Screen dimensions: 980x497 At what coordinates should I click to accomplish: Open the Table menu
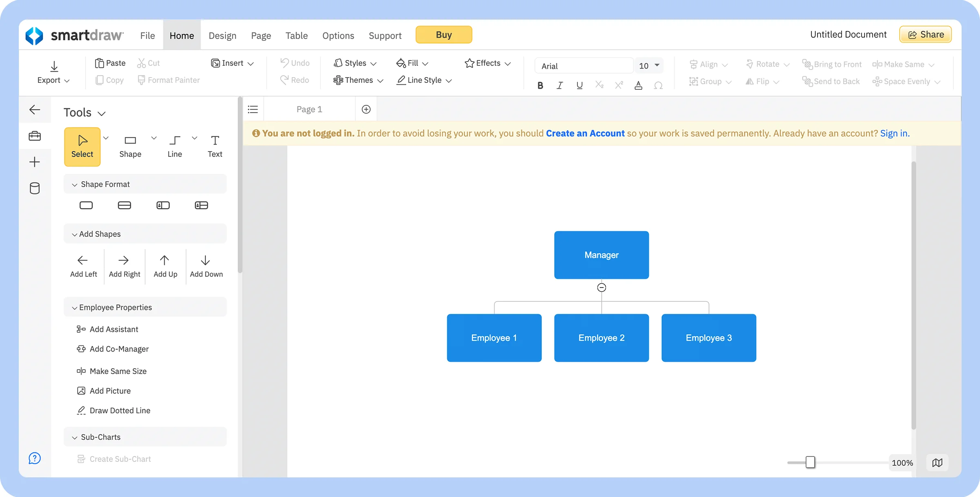pos(296,36)
